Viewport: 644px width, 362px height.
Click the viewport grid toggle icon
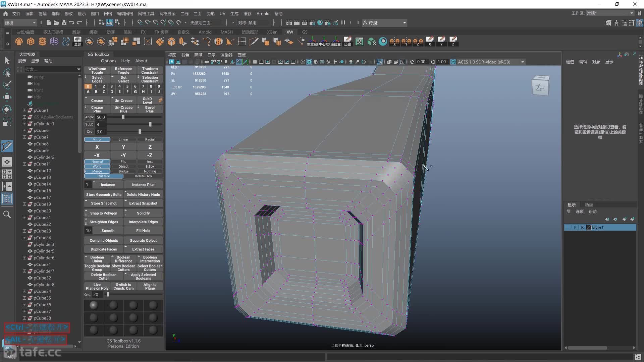click(x=255, y=62)
